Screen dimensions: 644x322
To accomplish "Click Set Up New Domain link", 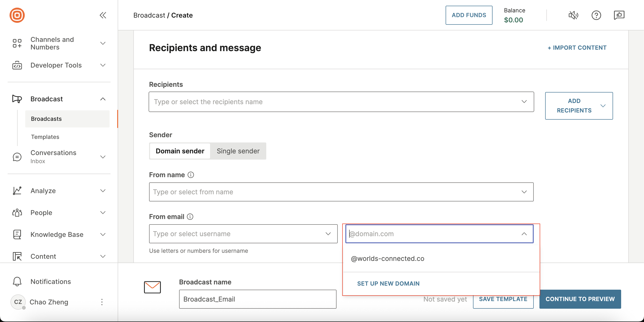I will pyautogui.click(x=388, y=283).
